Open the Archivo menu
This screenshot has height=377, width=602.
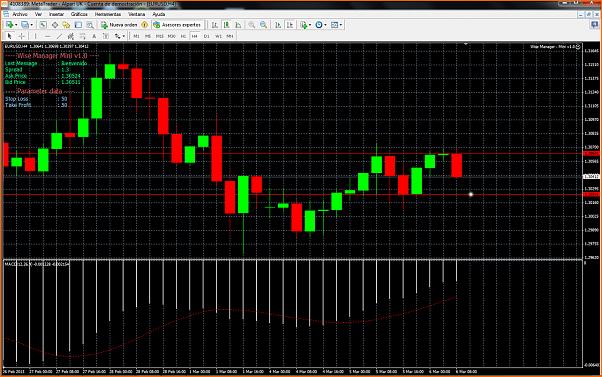[20, 14]
